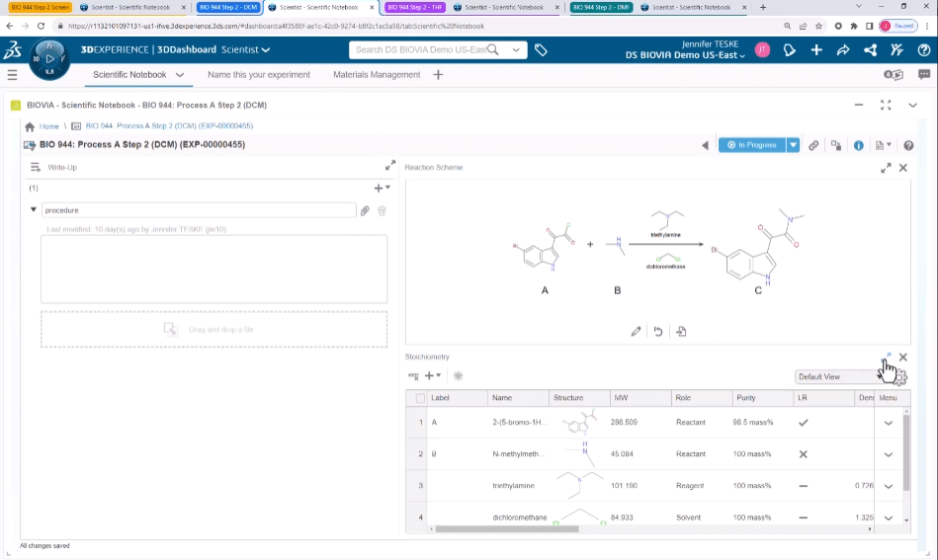The width and height of the screenshot is (938, 560).
Task: Click the user avatar JT
Action: coord(762,50)
